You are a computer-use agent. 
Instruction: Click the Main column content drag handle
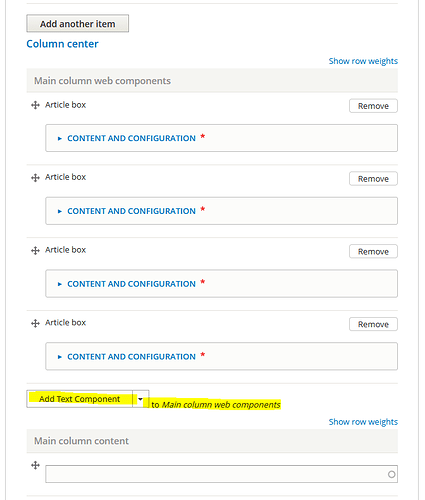point(35,465)
